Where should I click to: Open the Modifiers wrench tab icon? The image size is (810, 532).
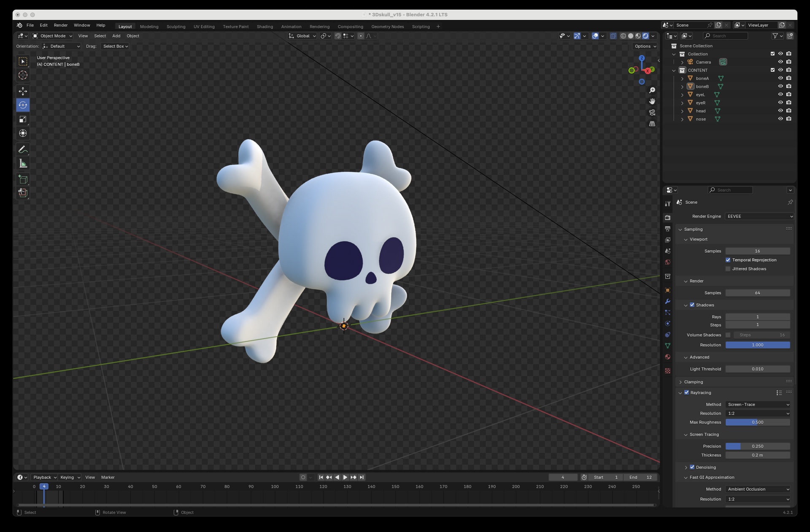point(667,301)
